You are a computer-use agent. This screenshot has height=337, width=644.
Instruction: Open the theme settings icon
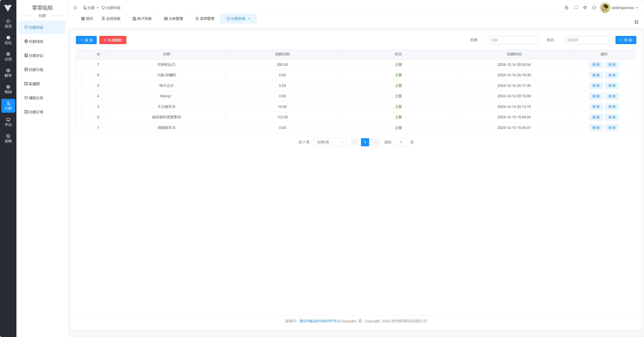tap(585, 8)
